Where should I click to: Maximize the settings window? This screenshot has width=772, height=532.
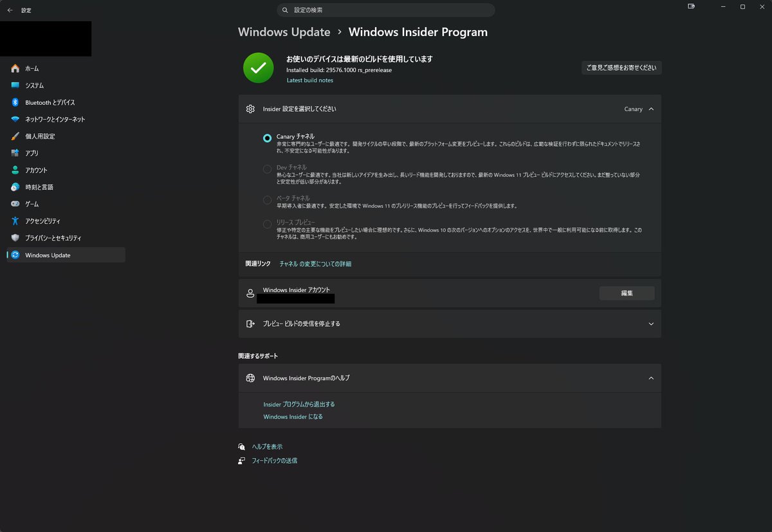click(742, 6)
